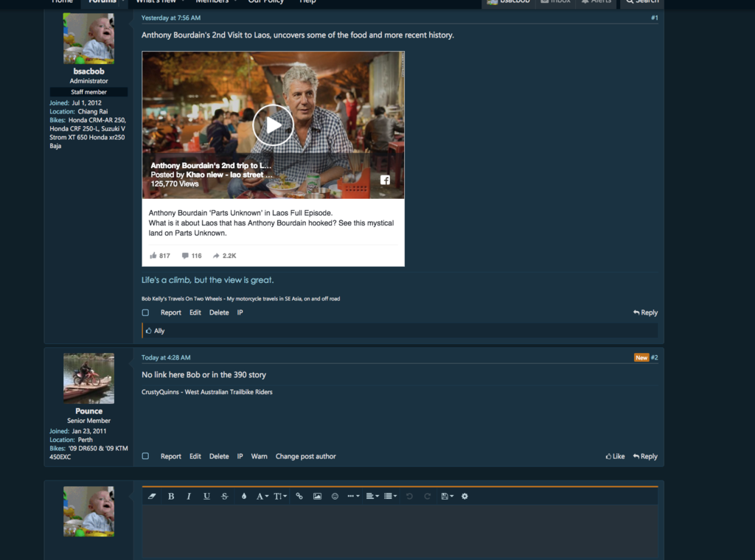Report Pounce's post
This screenshot has width=755, height=560.
click(x=171, y=456)
